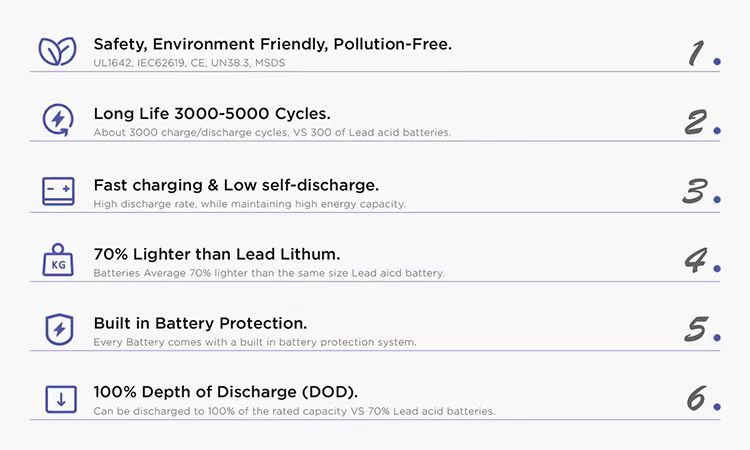This screenshot has width=750, height=450.
Task: Click 'Fast charging & Low self-discharge' heading
Action: click(x=236, y=185)
